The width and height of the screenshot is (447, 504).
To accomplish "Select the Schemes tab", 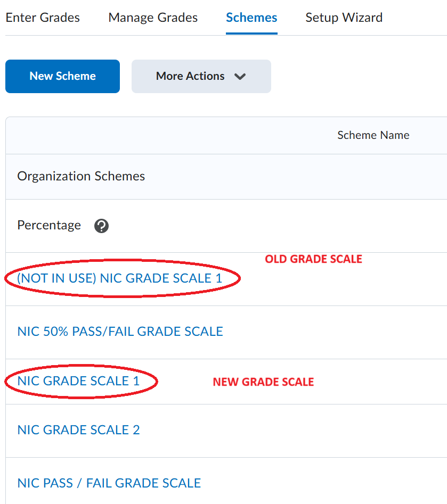I will pyautogui.click(x=251, y=18).
